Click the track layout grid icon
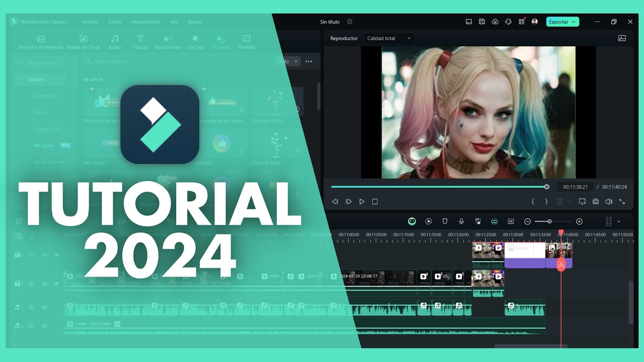The width and height of the screenshot is (644, 362). [609, 221]
